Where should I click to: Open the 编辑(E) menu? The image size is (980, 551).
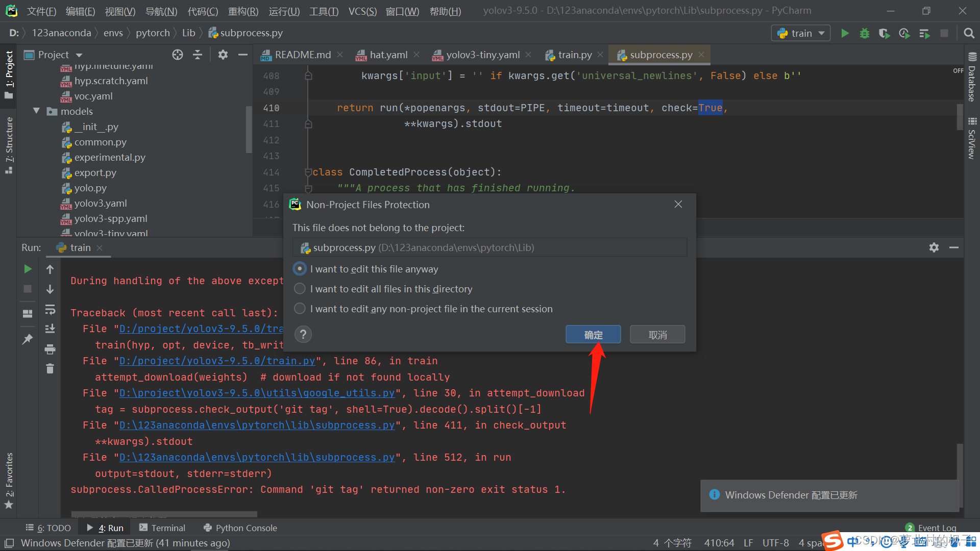click(81, 11)
